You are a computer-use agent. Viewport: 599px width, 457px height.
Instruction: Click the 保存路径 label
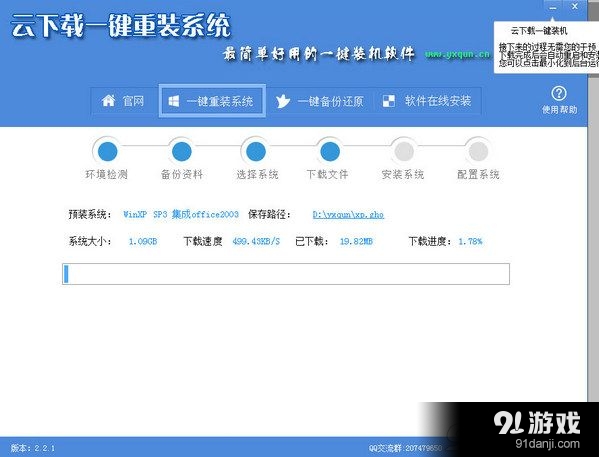point(269,214)
